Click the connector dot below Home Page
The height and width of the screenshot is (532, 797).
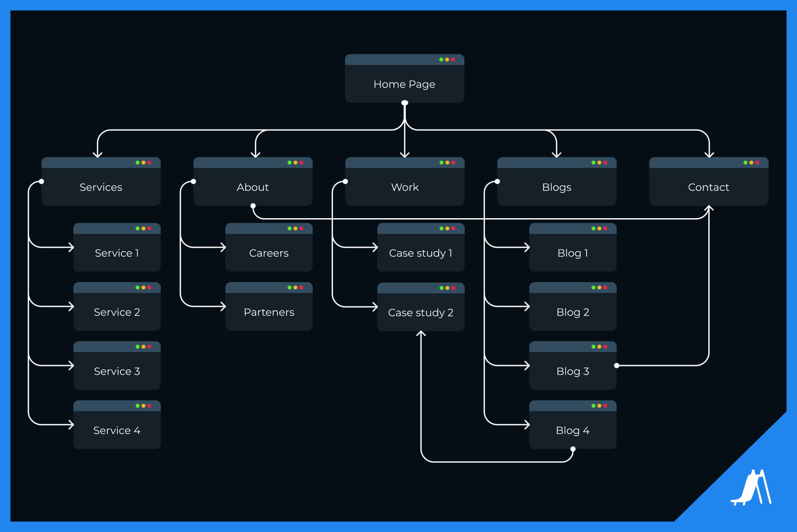click(x=404, y=103)
